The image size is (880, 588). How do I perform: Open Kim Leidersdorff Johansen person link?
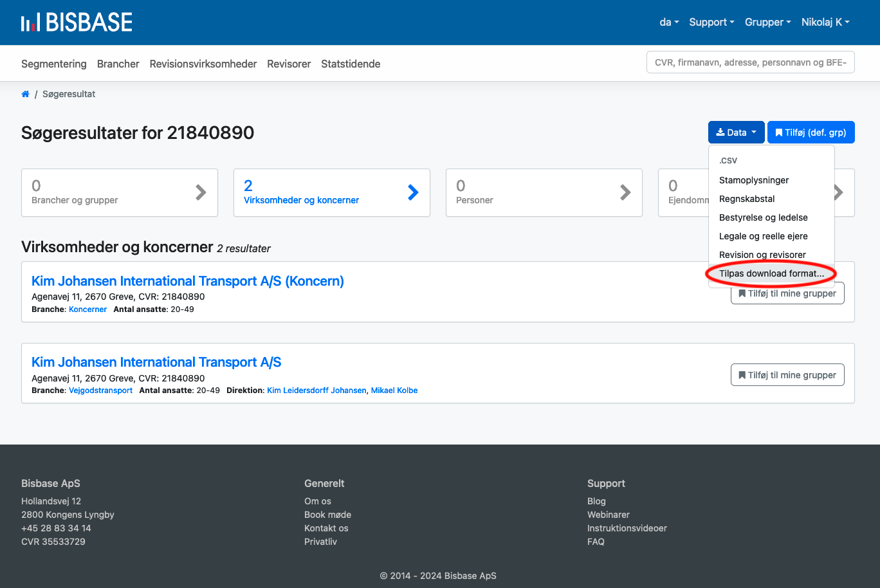coord(317,390)
